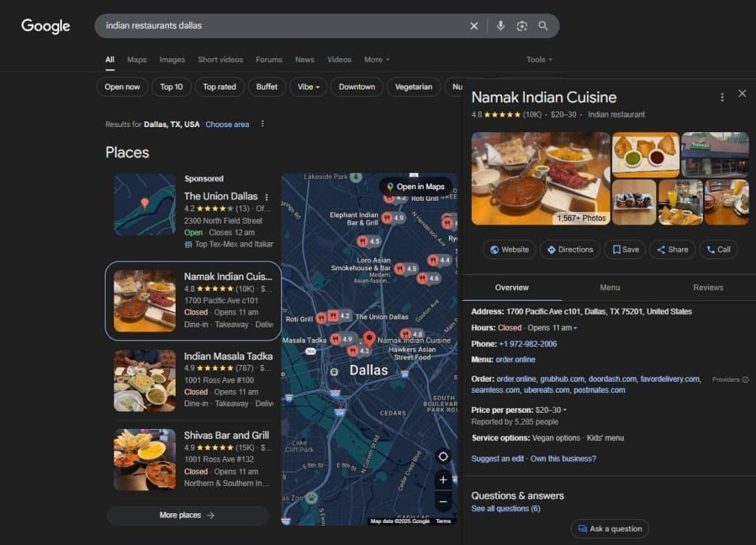Open See all questions (6) link
This screenshot has width=756, height=545.
pos(506,509)
